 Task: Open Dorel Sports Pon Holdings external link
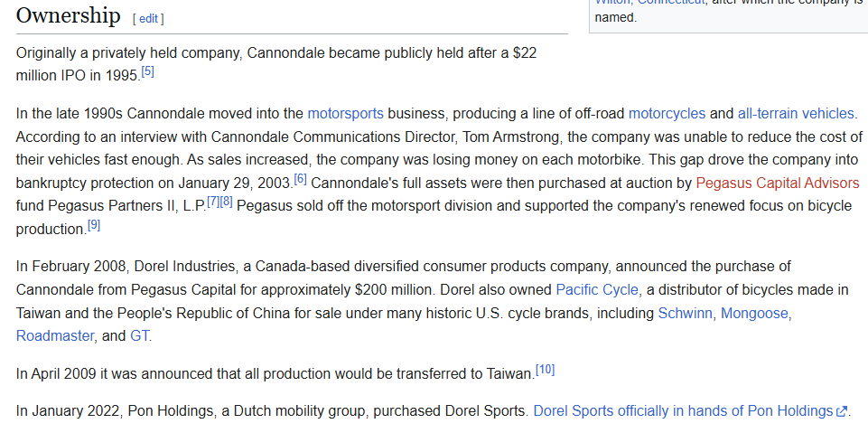pyautogui.click(x=683, y=410)
